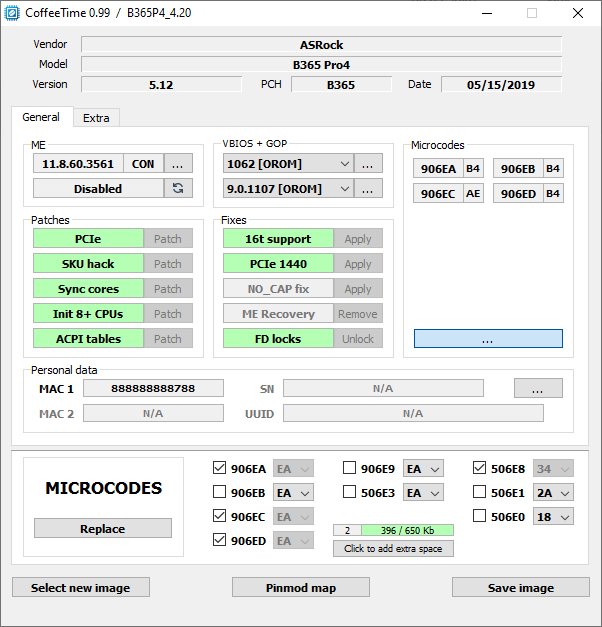
Task: Click the Patch button for Sync cores
Action: point(168,288)
